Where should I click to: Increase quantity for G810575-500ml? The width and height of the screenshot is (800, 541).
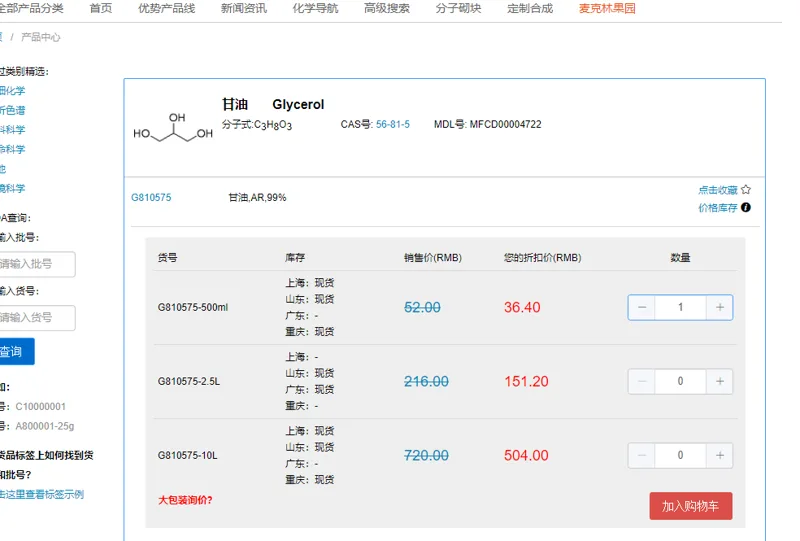click(x=719, y=307)
